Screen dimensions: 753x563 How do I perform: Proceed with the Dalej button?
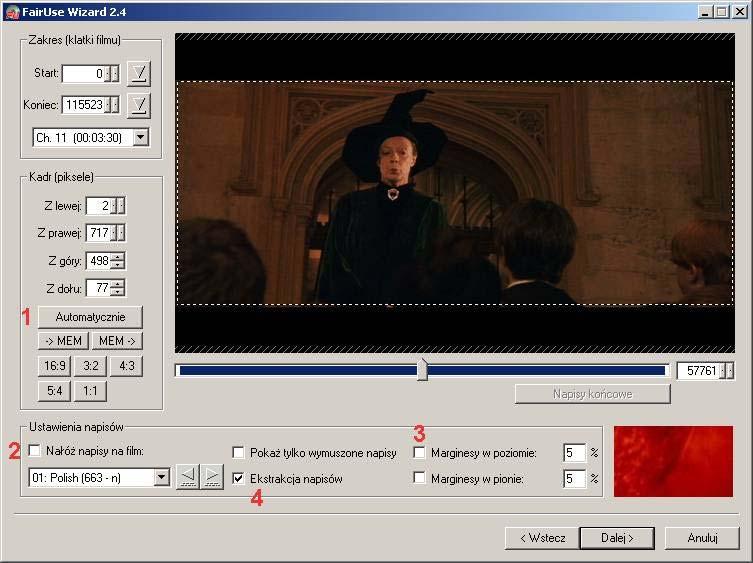[x=617, y=538]
